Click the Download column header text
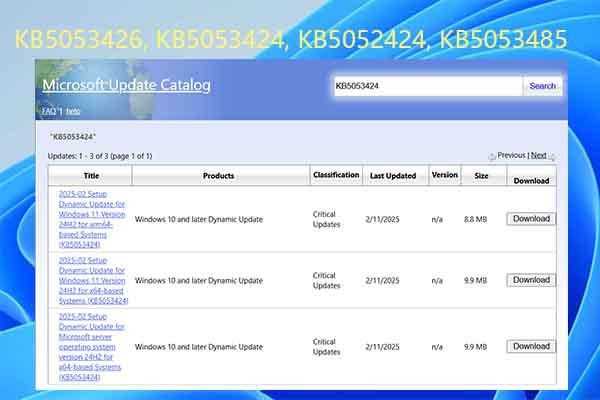This screenshot has width=600, height=400. click(x=531, y=181)
